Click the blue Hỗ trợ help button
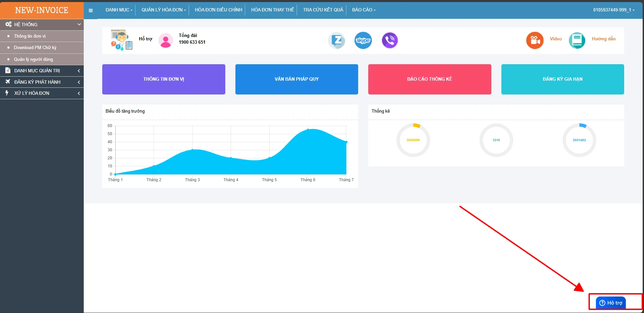Screen dimensions: 644x313 (x=611, y=303)
